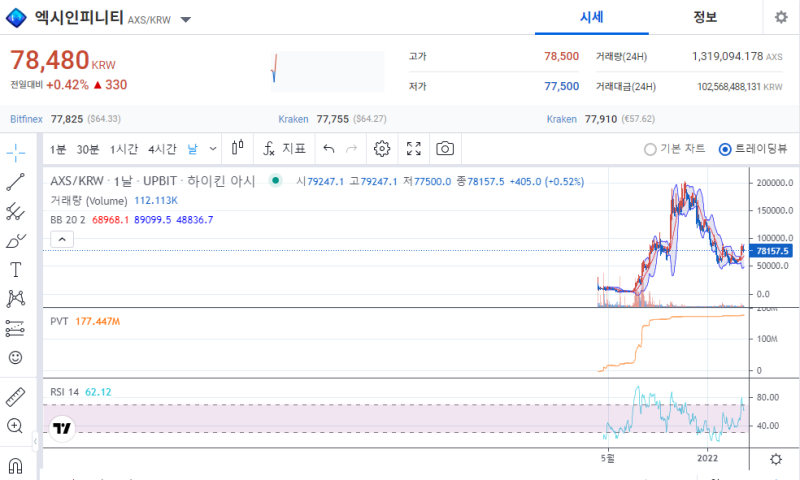The height and width of the screenshot is (480, 800).
Task: Click the TradingView logo badge
Action: click(62, 428)
